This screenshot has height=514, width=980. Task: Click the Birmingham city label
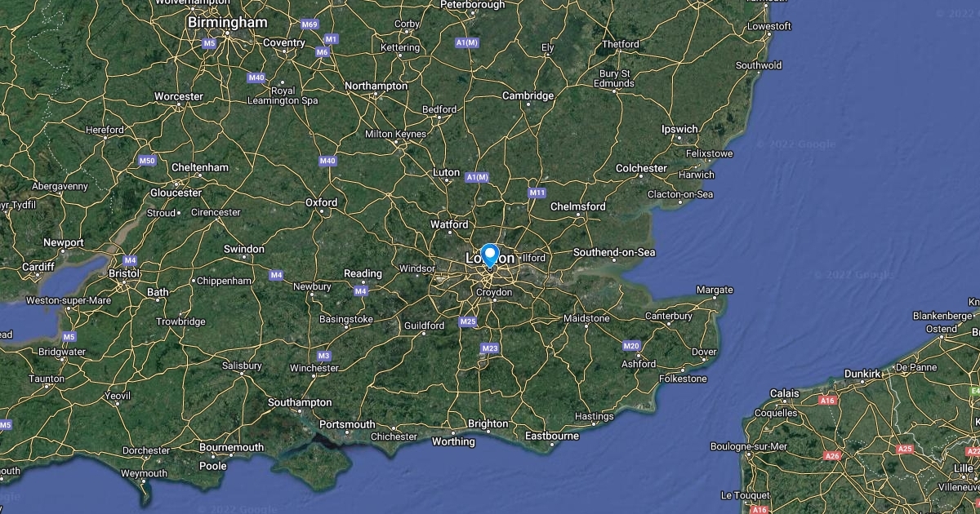tap(227, 23)
